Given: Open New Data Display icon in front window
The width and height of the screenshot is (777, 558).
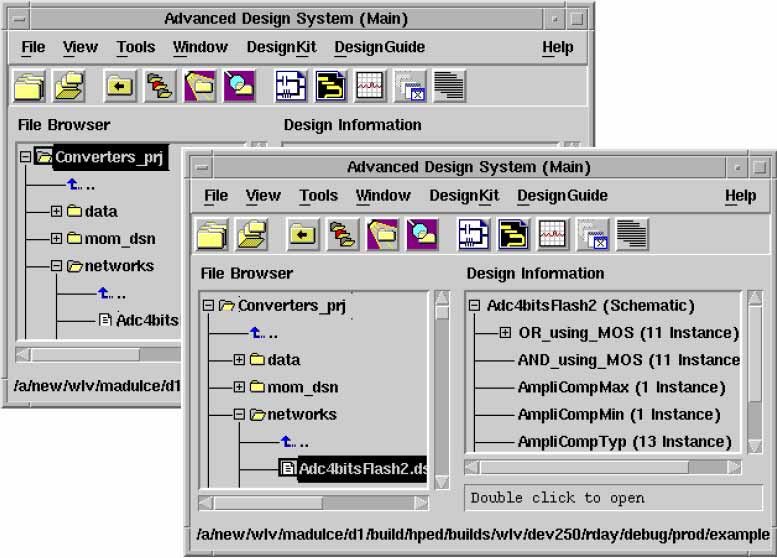Looking at the screenshot, I should pyautogui.click(x=553, y=234).
